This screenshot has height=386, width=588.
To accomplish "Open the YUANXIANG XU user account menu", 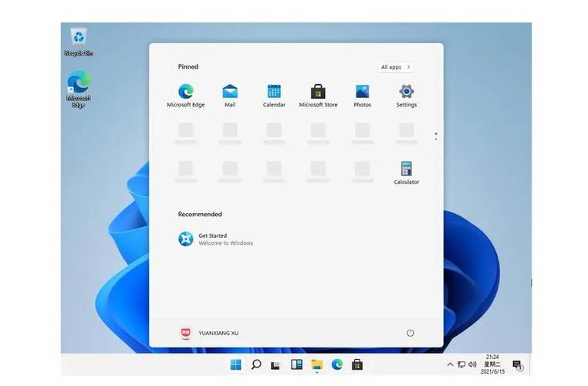I will pyautogui.click(x=209, y=333).
